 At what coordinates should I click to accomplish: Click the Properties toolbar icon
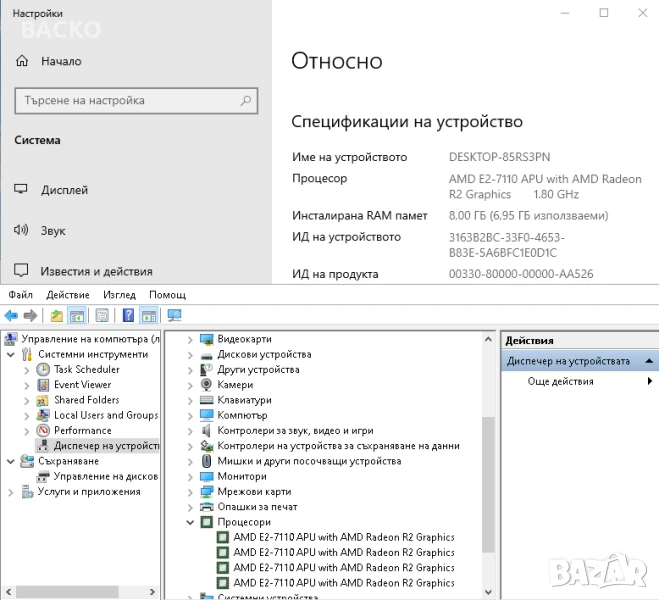(102, 316)
